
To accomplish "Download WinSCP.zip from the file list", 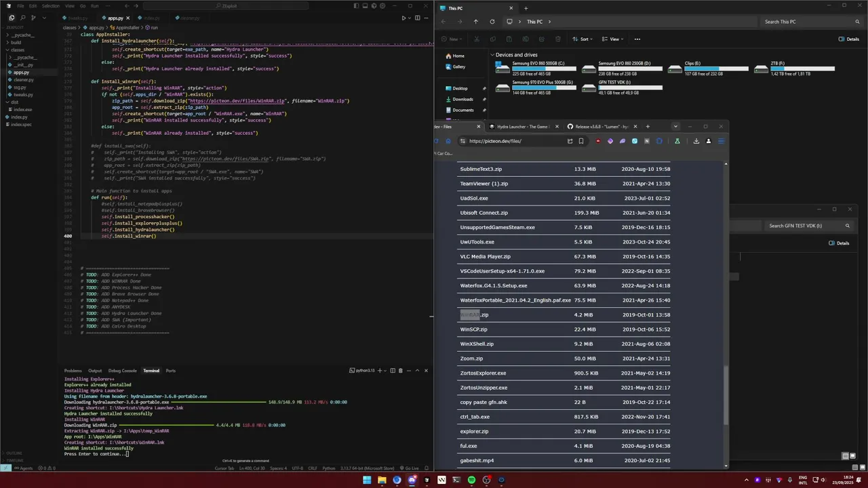I will pyautogui.click(x=473, y=329).
